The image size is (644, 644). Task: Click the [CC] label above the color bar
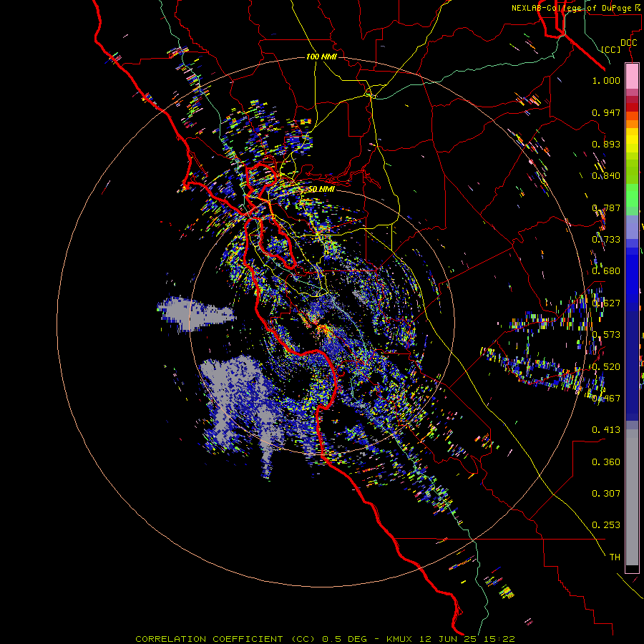(610, 49)
